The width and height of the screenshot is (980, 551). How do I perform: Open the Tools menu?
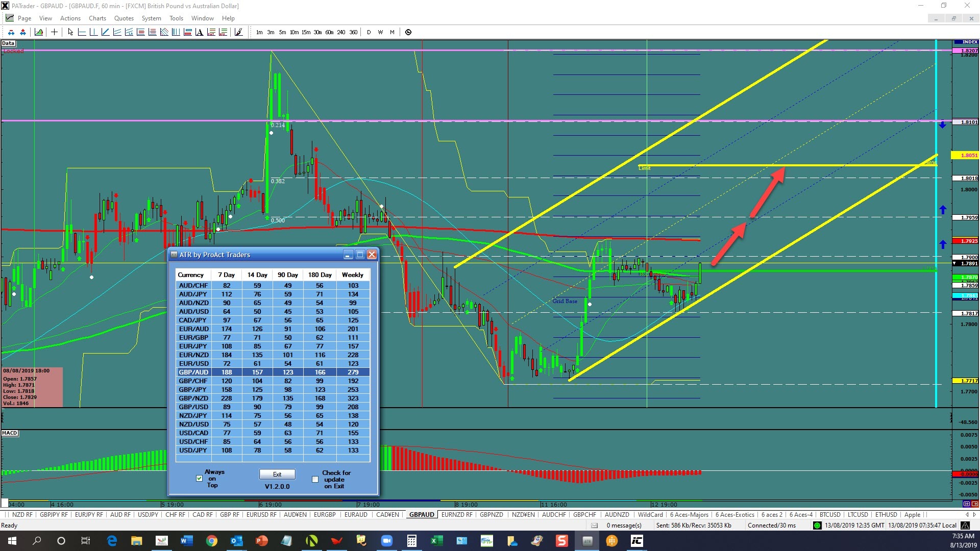pos(176,18)
